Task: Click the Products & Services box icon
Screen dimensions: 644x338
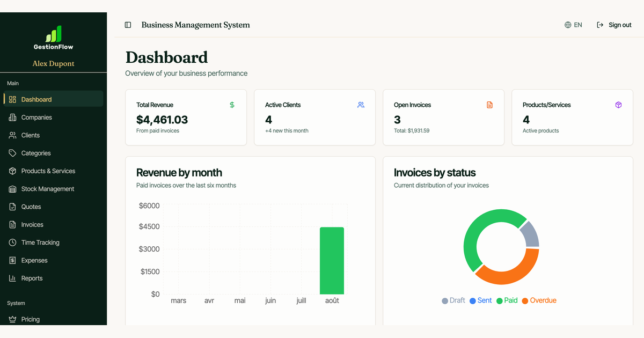Action: [13, 171]
